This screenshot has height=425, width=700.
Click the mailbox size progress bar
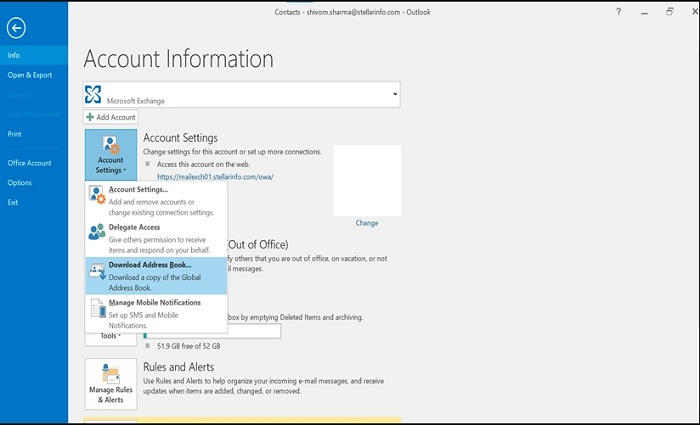point(212,333)
